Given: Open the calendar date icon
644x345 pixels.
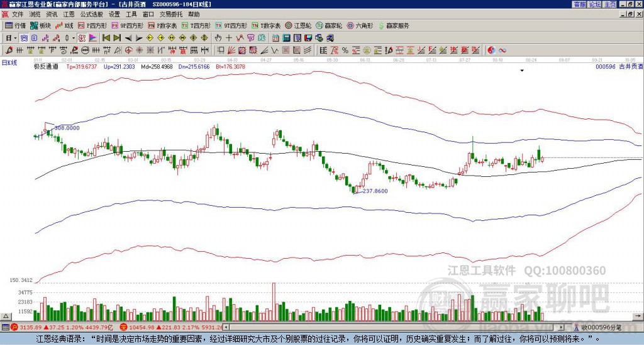Looking at the screenshot, I should coord(275,38).
